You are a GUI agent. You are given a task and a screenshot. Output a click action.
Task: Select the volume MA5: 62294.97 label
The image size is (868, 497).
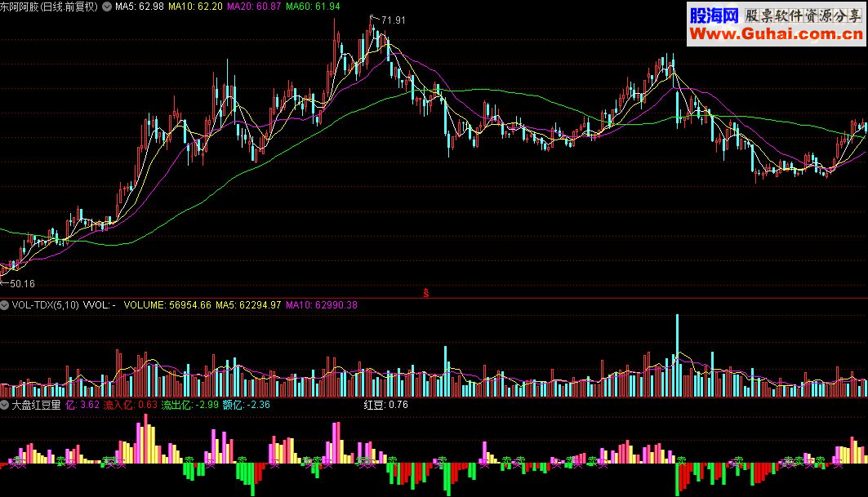pos(248,305)
